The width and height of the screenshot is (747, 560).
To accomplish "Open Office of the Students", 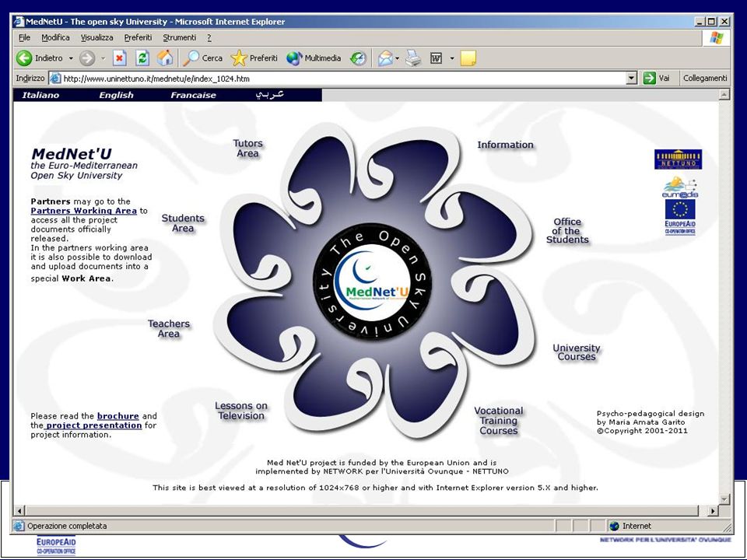I will pyautogui.click(x=567, y=230).
